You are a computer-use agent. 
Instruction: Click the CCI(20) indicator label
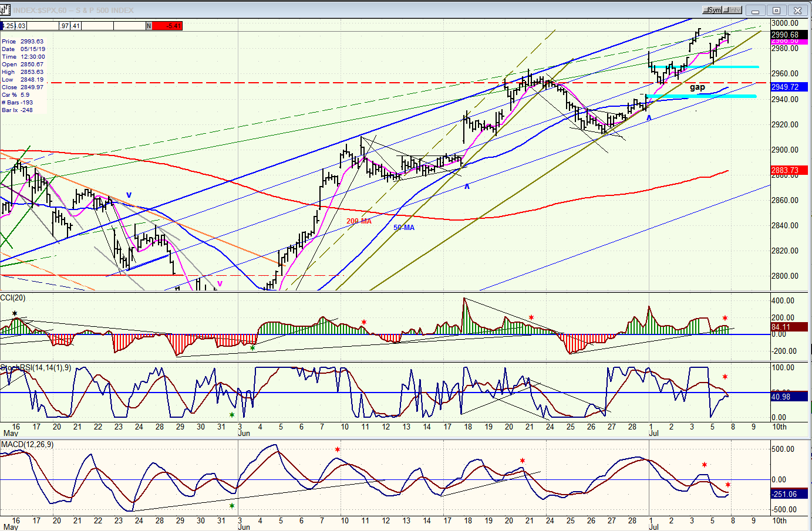point(13,298)
